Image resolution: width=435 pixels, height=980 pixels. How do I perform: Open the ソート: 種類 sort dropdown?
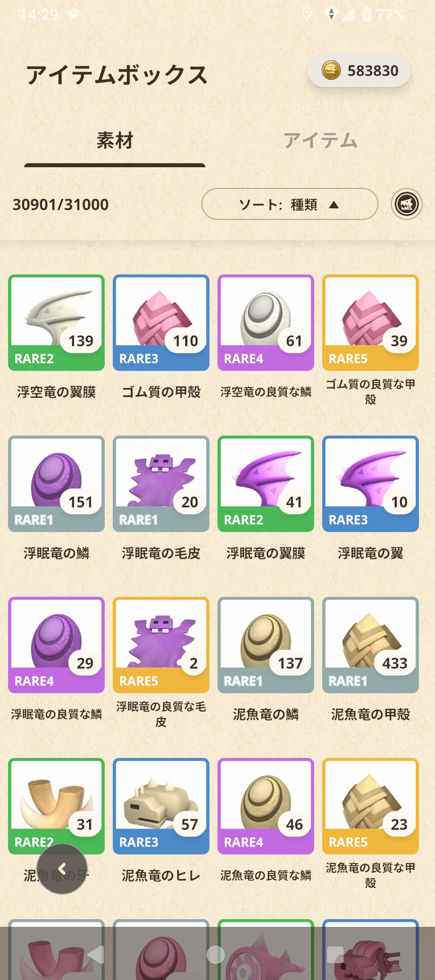pos(290,204)
